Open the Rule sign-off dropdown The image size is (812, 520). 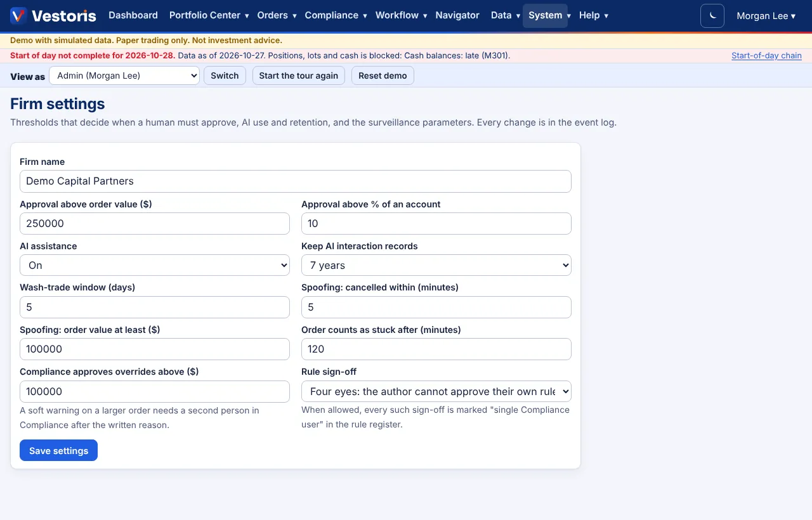coord(436,391)
